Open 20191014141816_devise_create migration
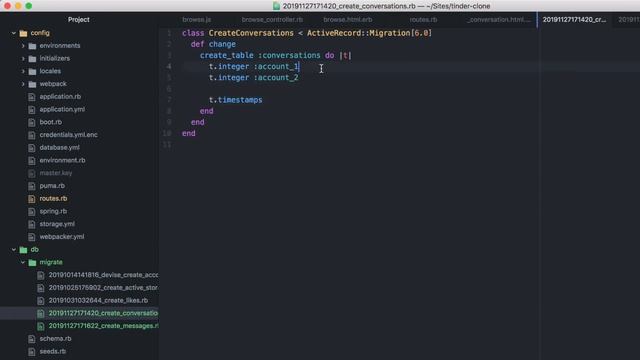 coord(103,275)
